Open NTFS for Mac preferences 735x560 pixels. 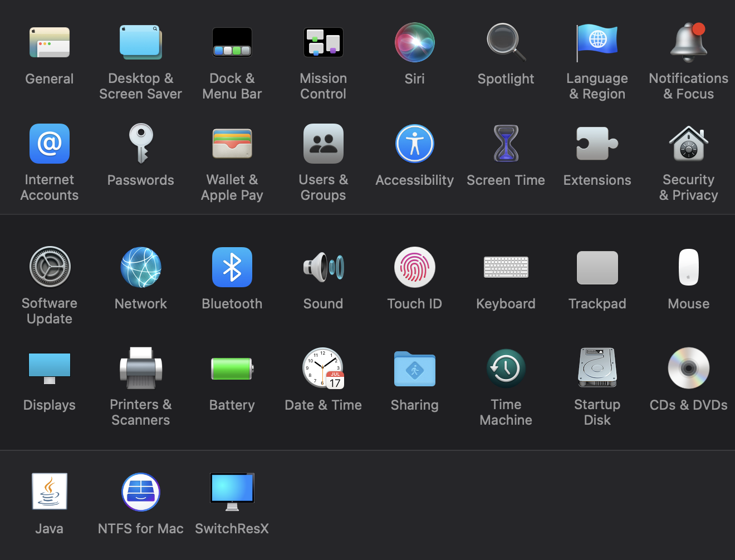141,492
